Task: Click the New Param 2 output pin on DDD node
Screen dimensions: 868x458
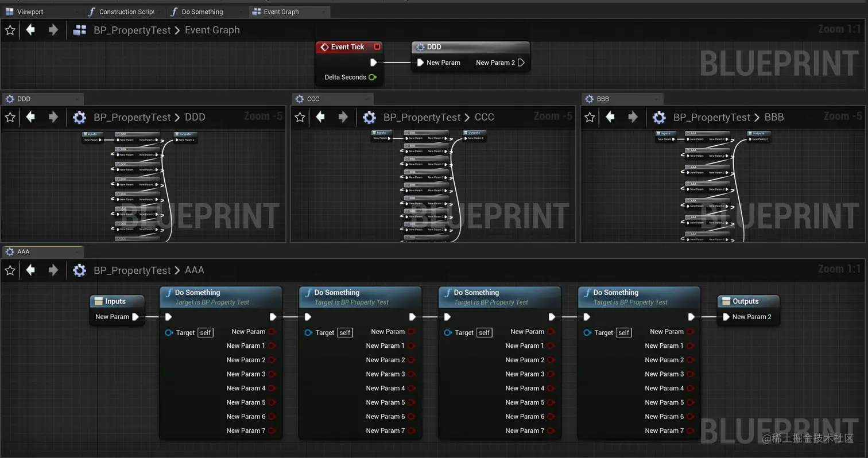Action: pyautogui.click(x=521, y=63)
